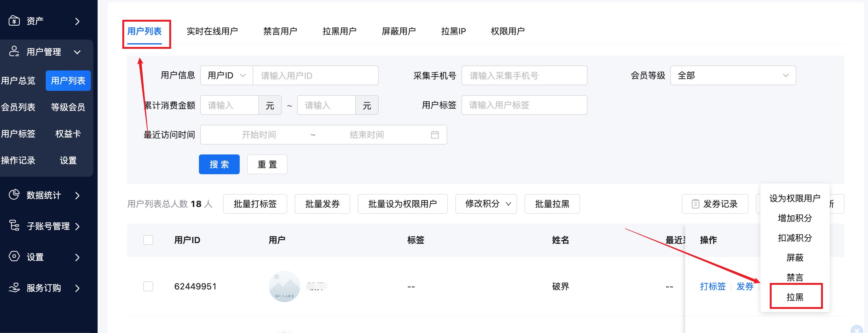Image resolution: width=868 pixels, height=333 pixels.
Task: Open the 用户ID type dropdown
Action: (x=226, y=75)
